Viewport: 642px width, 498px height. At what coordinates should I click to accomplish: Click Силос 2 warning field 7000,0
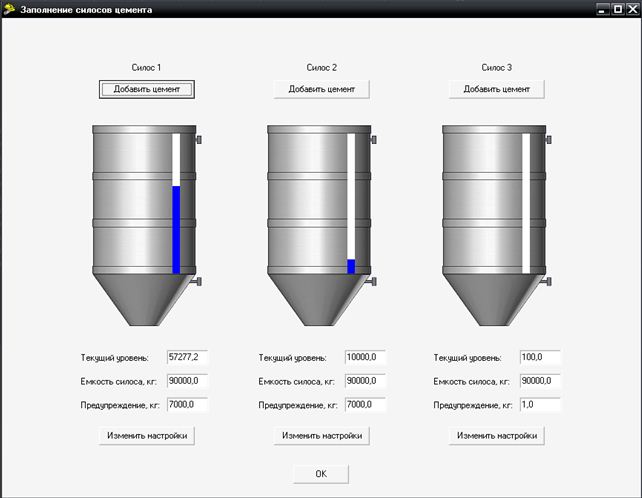(x=365, y=405)
